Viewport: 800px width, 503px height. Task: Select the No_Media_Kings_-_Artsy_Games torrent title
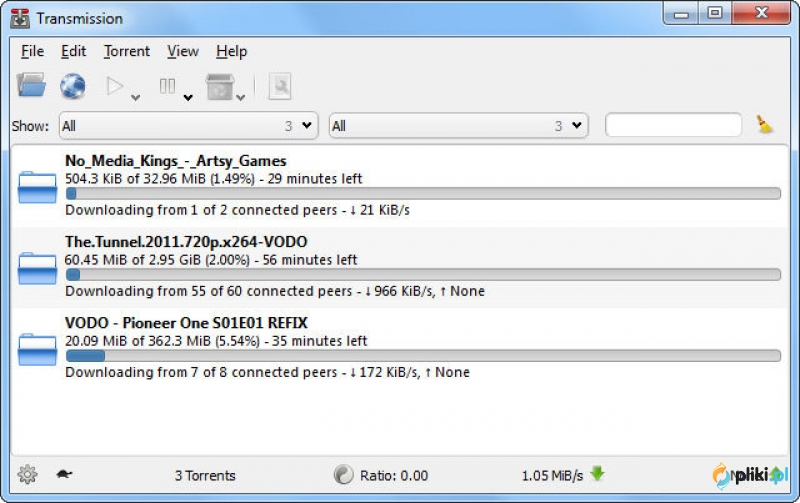click(176, 161)
